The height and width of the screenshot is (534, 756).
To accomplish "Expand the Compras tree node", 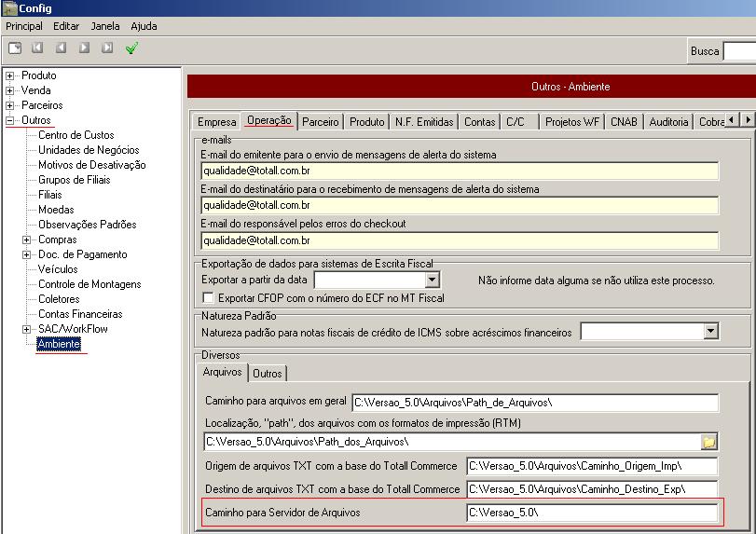I will click(x=26, y=240).
